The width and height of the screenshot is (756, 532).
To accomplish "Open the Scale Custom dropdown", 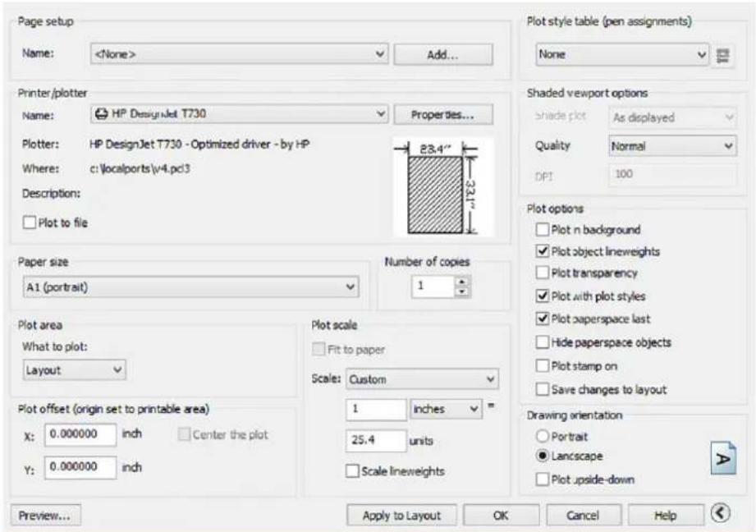I will pos(422,379).
